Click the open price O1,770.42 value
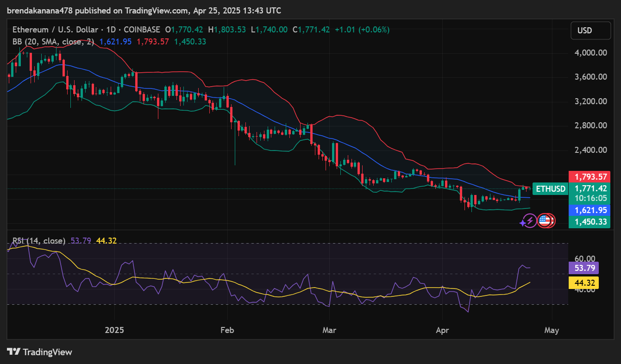 (x=184, y=30)
